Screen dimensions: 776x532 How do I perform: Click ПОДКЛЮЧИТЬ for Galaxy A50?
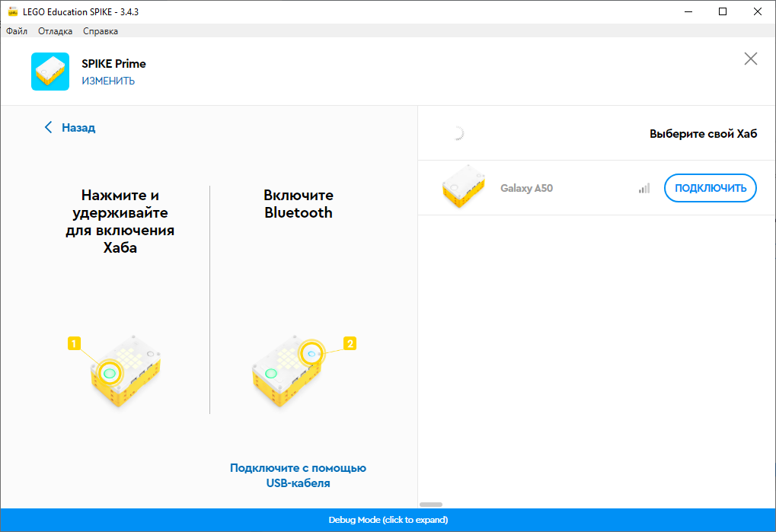click(x=711, y=188)
